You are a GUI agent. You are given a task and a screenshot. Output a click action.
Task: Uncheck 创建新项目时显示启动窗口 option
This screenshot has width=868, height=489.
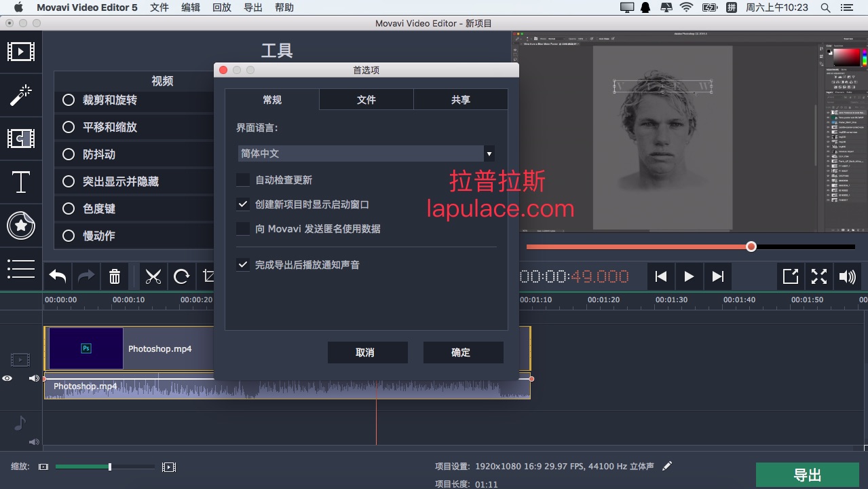tap(243, 204)
